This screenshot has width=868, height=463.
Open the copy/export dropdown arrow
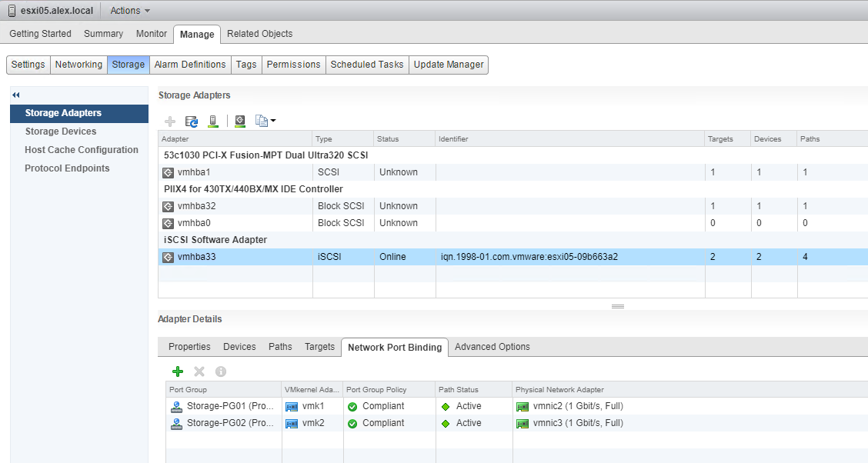coord(272,121)
